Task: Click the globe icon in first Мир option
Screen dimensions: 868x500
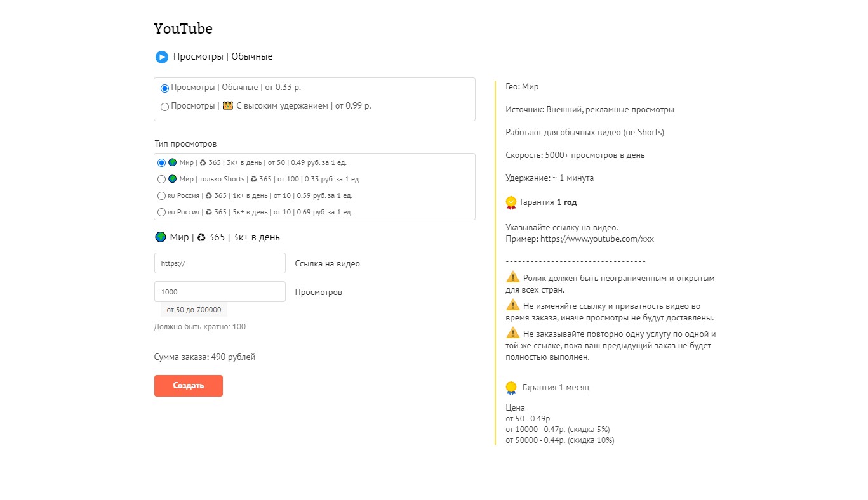Action: (172, 162)
